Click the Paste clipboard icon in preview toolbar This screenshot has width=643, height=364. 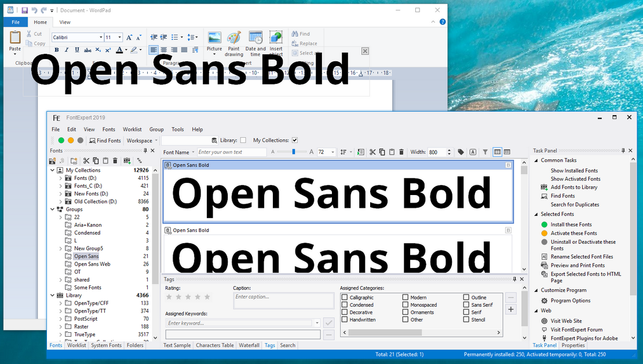click(392, 152)
